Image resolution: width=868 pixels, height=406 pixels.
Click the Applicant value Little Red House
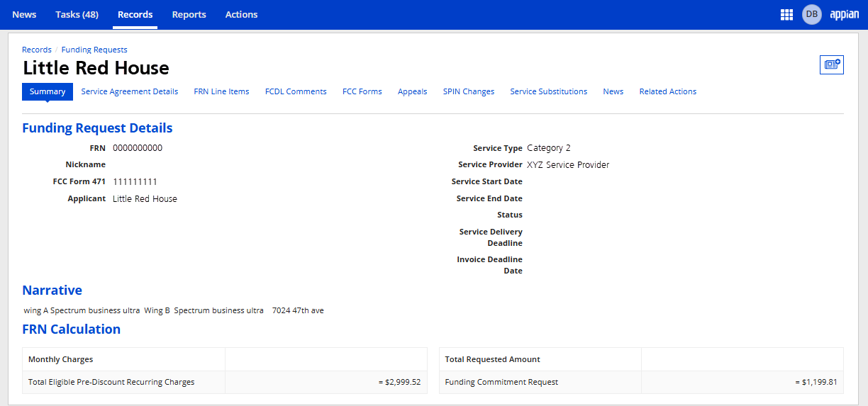coord(145,199)
